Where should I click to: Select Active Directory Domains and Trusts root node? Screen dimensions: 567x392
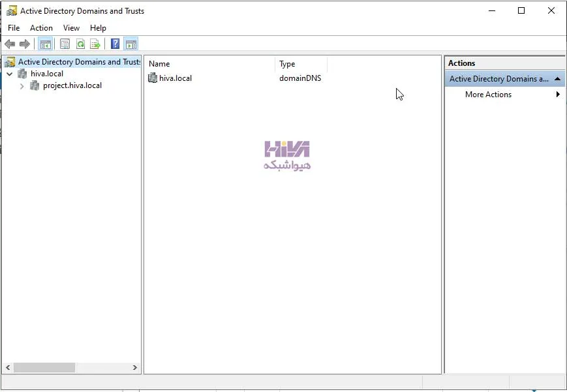[x=79, y=62]
